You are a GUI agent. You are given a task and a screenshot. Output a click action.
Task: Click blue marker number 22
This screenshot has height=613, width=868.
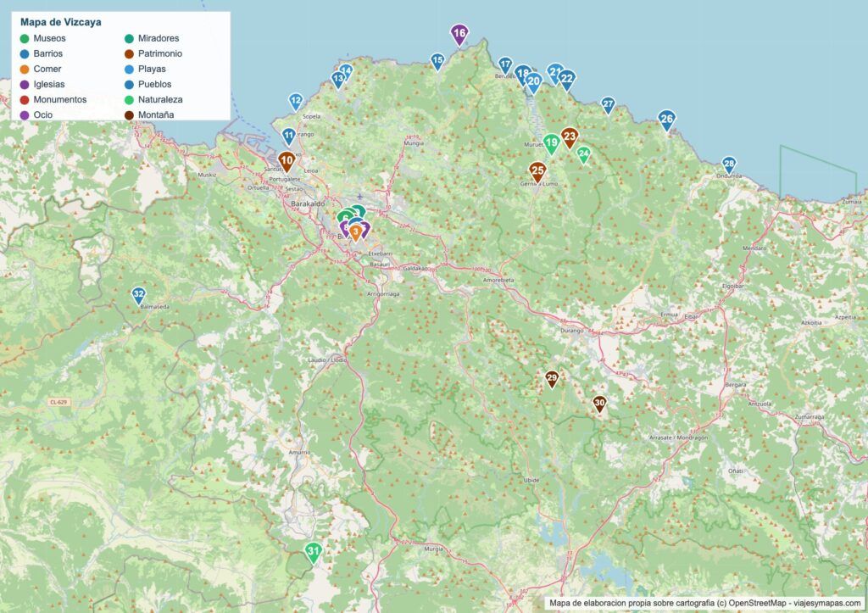point(566,80)
